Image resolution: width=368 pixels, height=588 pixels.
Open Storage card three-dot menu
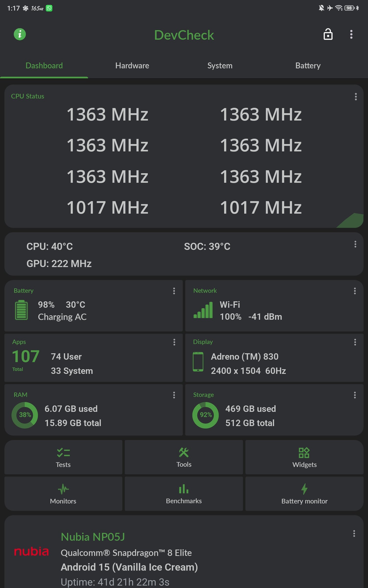point(355,395)
